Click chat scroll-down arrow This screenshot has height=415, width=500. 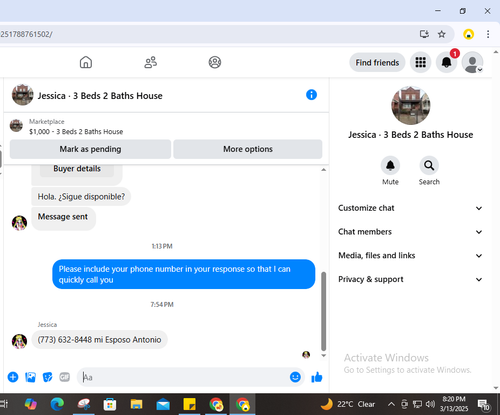click(323, 356)
